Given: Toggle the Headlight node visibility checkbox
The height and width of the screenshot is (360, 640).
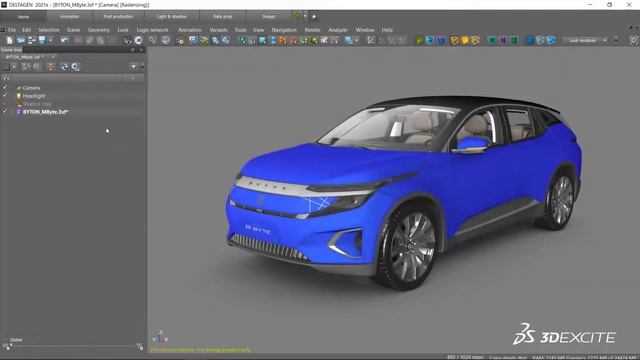Looking at the screenshot, I should click(x=5, y=96).
